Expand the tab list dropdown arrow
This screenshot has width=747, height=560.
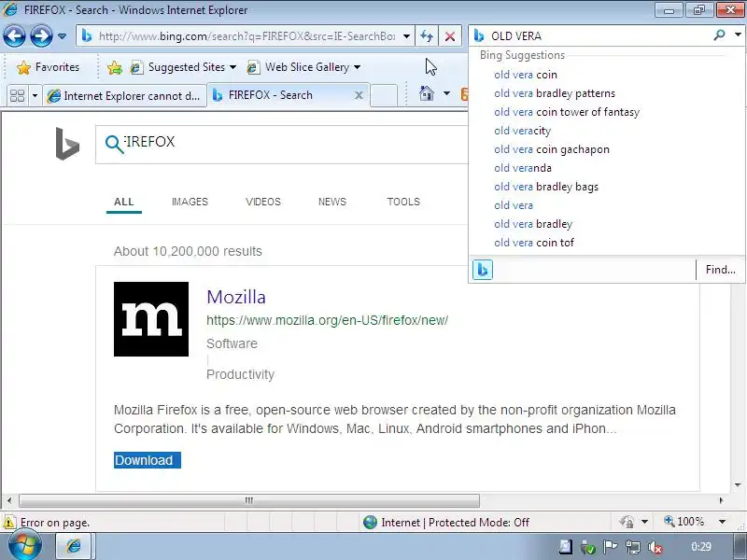coord(35,96)
